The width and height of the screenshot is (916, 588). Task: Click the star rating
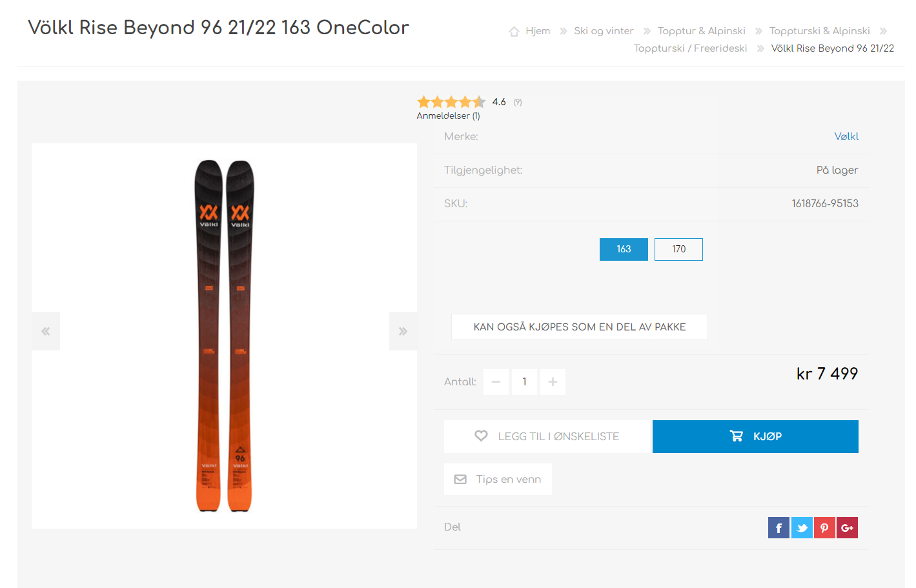pyautogui.click(x=451, y=102)
